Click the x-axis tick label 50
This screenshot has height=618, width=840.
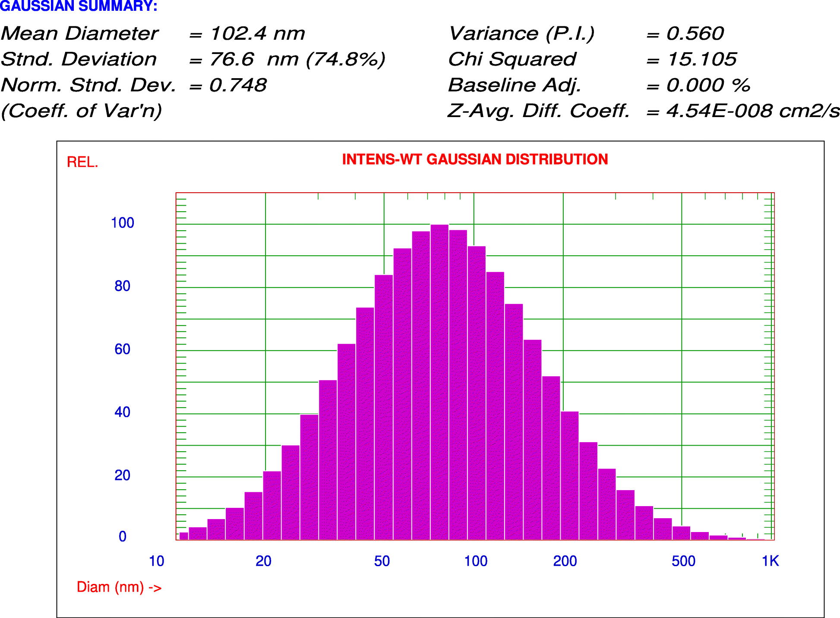(x=382, y=561)
